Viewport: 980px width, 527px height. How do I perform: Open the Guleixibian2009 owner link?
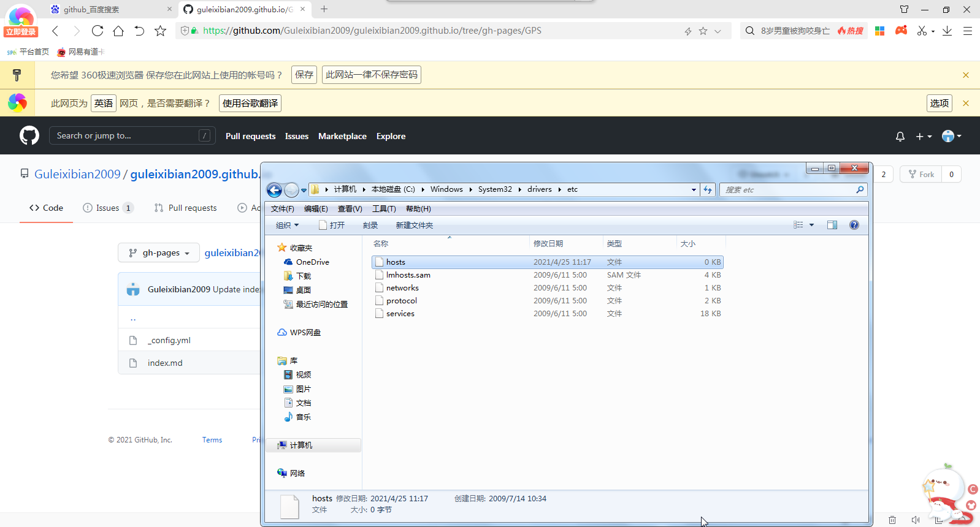77,174
